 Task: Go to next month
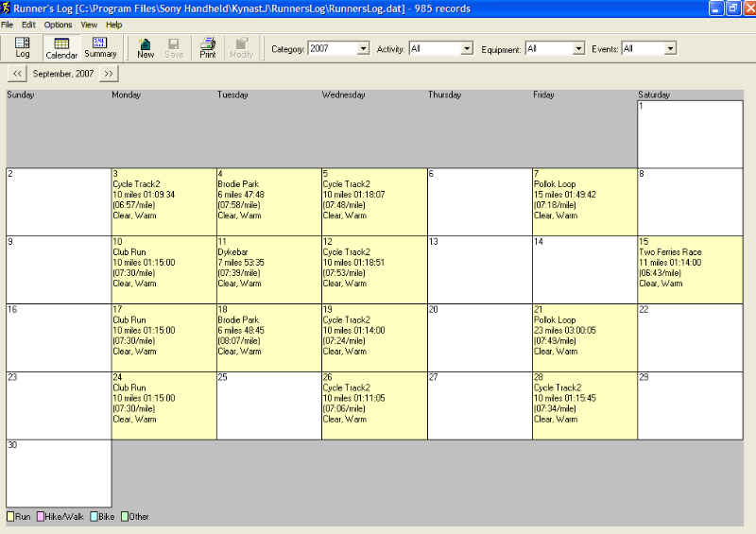(109, 74)
